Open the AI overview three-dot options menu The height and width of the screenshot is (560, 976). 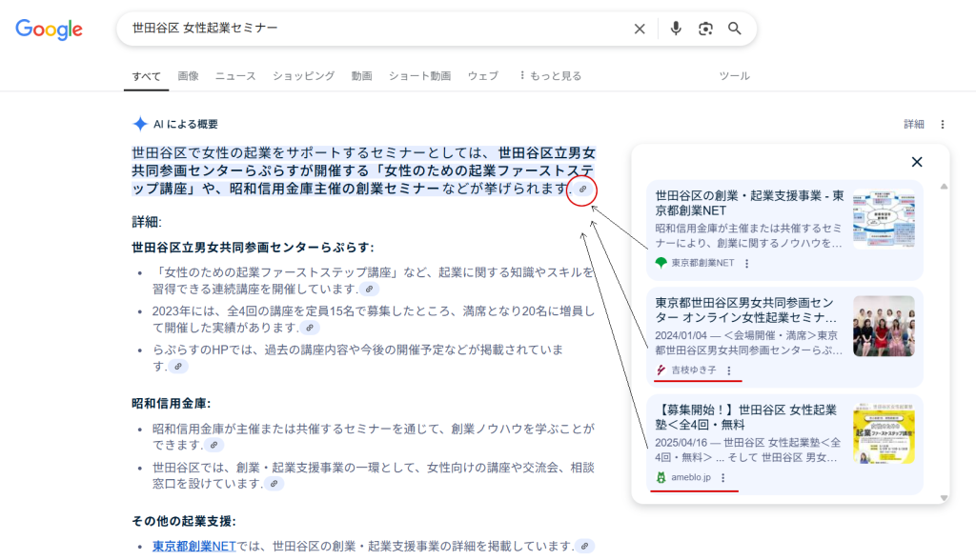coord(943,125)
